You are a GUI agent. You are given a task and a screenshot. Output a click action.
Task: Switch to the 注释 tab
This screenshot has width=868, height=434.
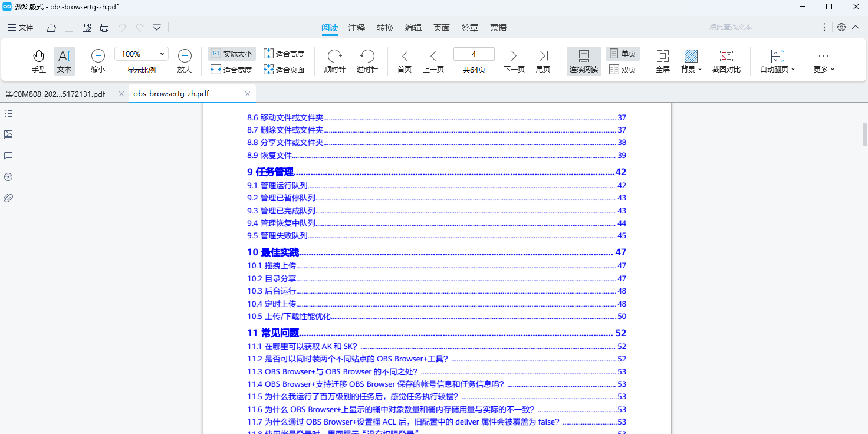[357, 28]
